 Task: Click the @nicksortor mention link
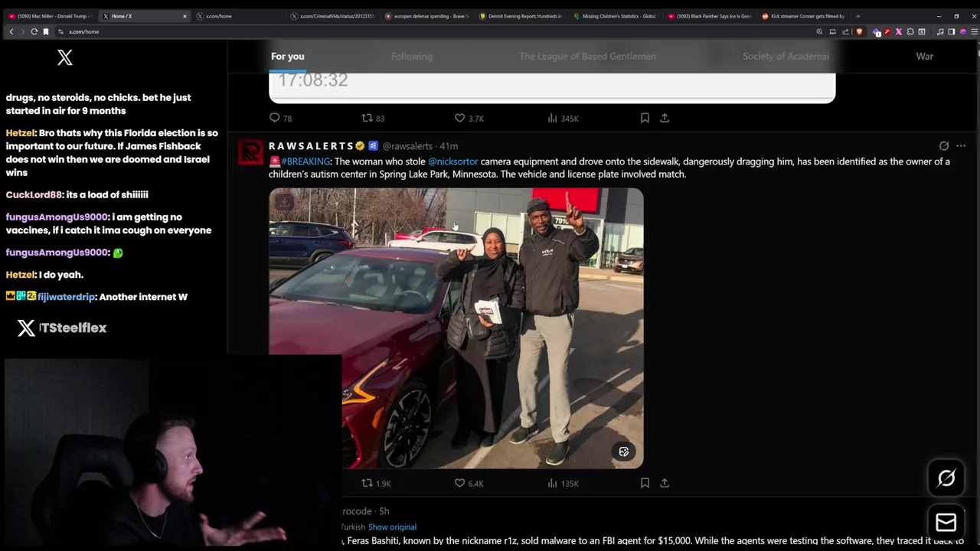(452, 161)
